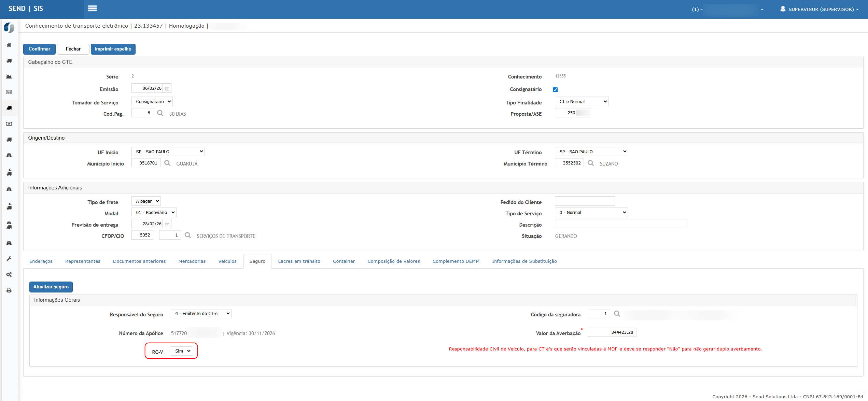
Task: Open the hamburger menu in header
Action: click(92, 9)
